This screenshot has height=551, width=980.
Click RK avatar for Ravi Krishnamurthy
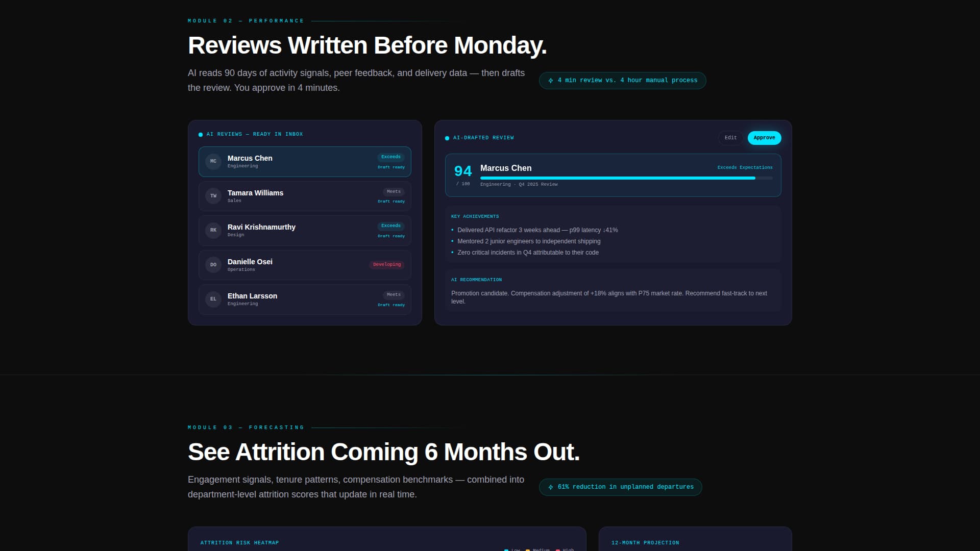point(213,230)
